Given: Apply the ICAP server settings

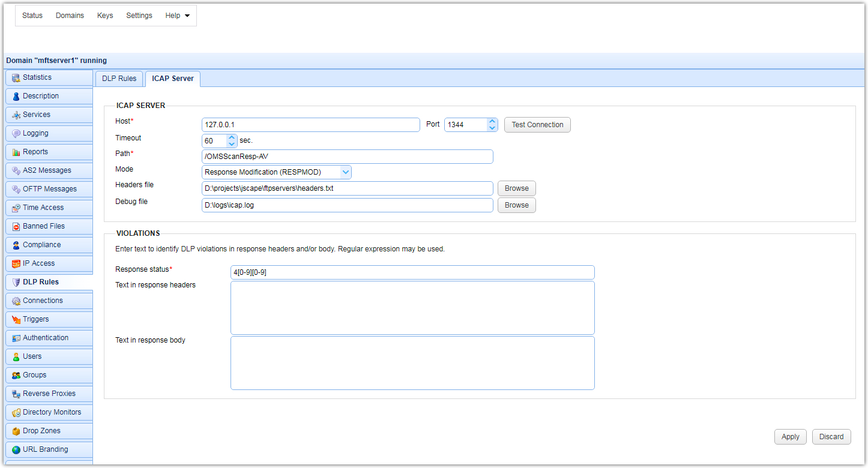Looking at the screenshot, I should tap(790, 437).
